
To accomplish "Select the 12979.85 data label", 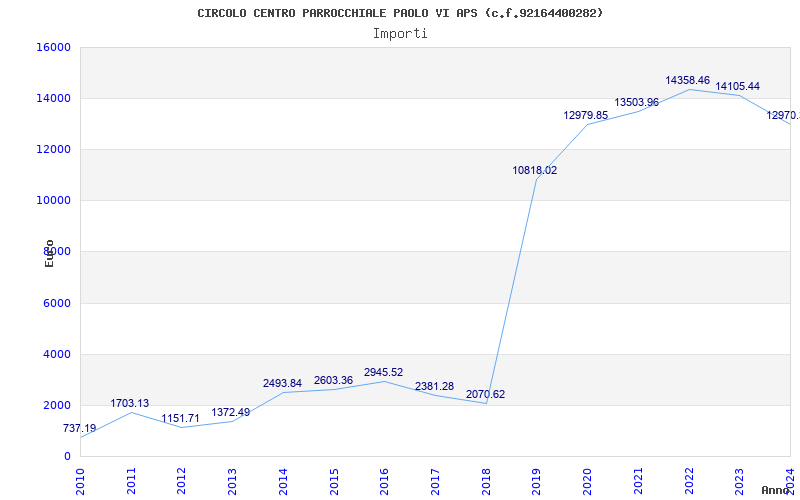I will [x=586, y=115].
